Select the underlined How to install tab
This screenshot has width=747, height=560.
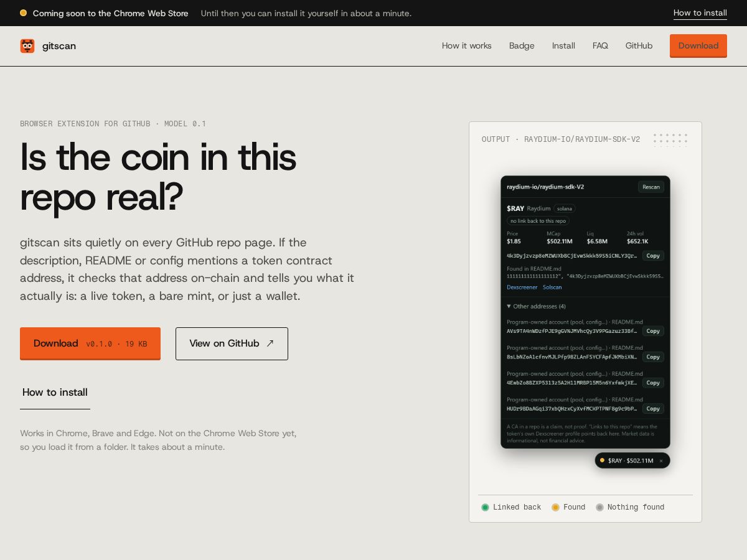point(55,393)
